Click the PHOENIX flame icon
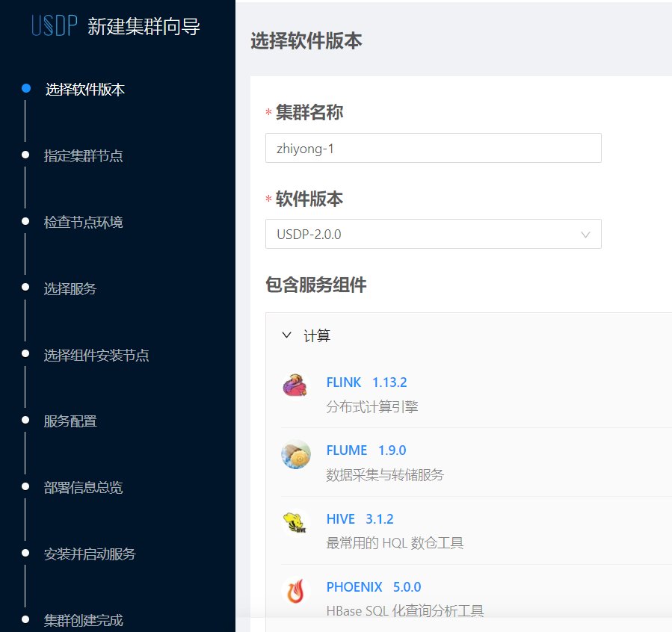This screenshot has width=672, height=632. [296, 589]
